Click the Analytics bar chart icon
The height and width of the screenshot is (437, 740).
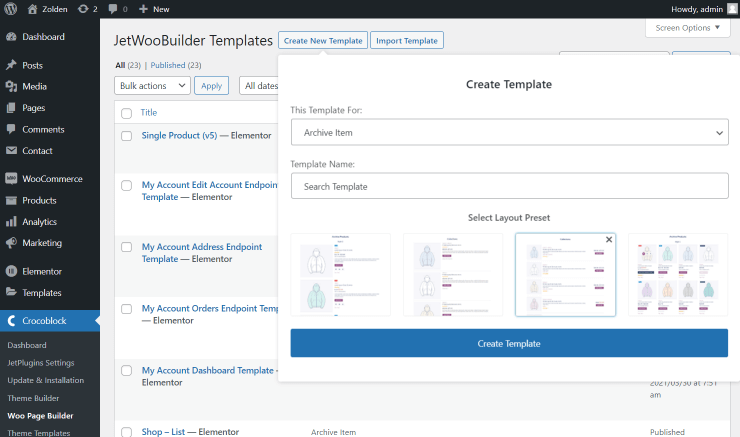[x=11, y=221]
